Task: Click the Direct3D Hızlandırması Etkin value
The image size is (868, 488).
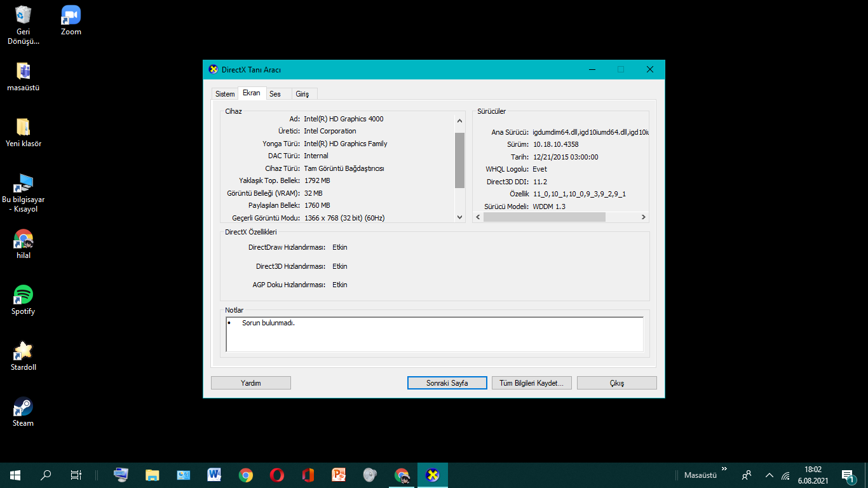Action: (340, 266)
